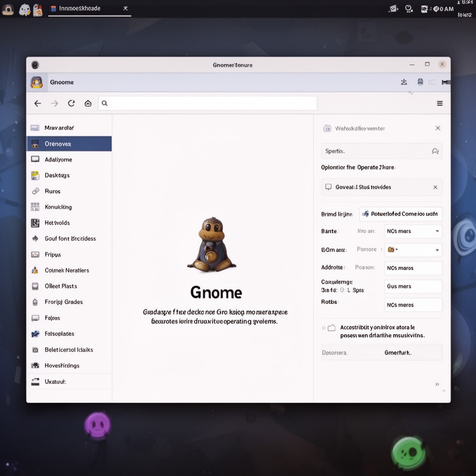Choose Ruros from the sidebar
Image resolution: width=476 pixels, height=476 pixels.
pos(69,191)
